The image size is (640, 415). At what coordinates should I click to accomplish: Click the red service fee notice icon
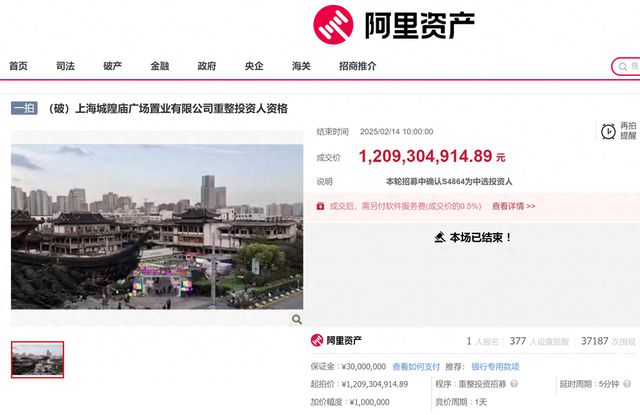click(x=320, y=206)
